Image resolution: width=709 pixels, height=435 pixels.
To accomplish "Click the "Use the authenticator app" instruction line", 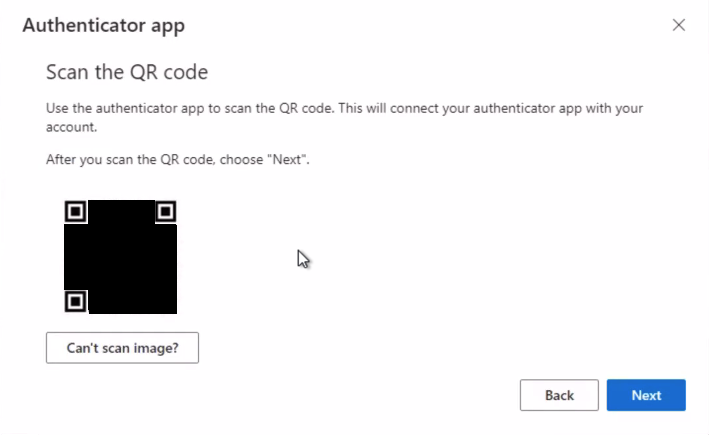I will [344, 109].
